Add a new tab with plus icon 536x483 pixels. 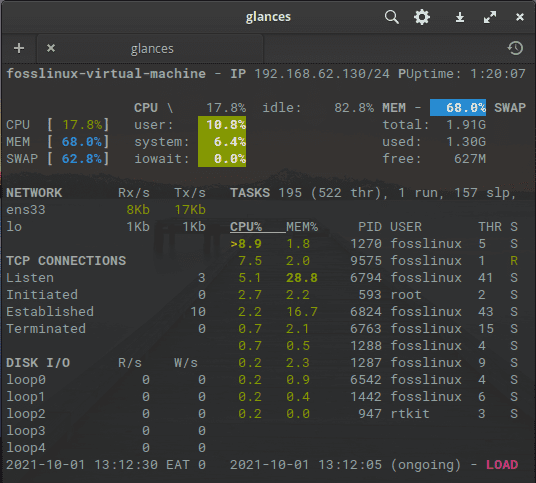pos(19,48)
